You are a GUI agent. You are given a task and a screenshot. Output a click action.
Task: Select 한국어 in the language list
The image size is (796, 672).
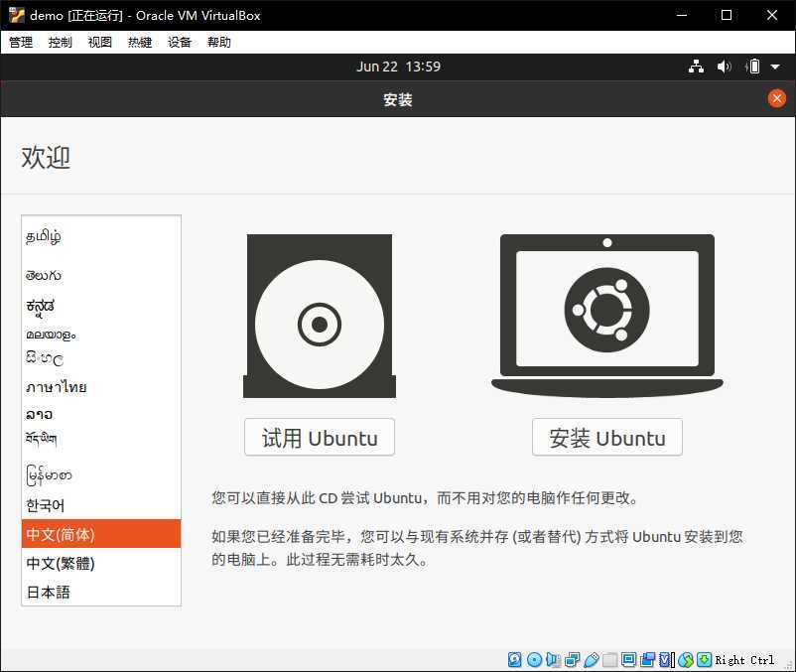(x=101, y=505)
